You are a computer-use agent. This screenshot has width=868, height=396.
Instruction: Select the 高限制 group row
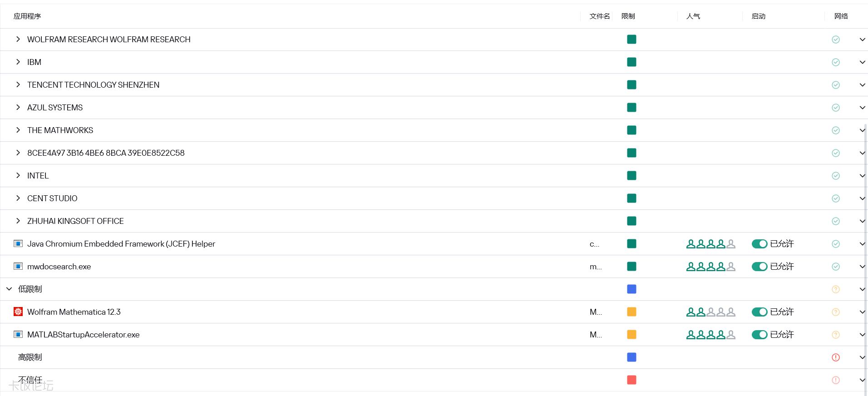[434, 357]
